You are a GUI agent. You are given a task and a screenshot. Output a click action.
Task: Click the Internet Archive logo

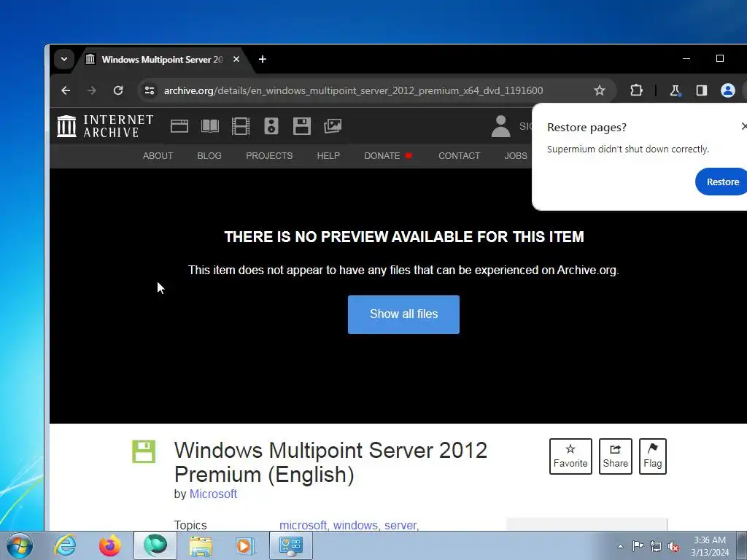coord(105,126)
